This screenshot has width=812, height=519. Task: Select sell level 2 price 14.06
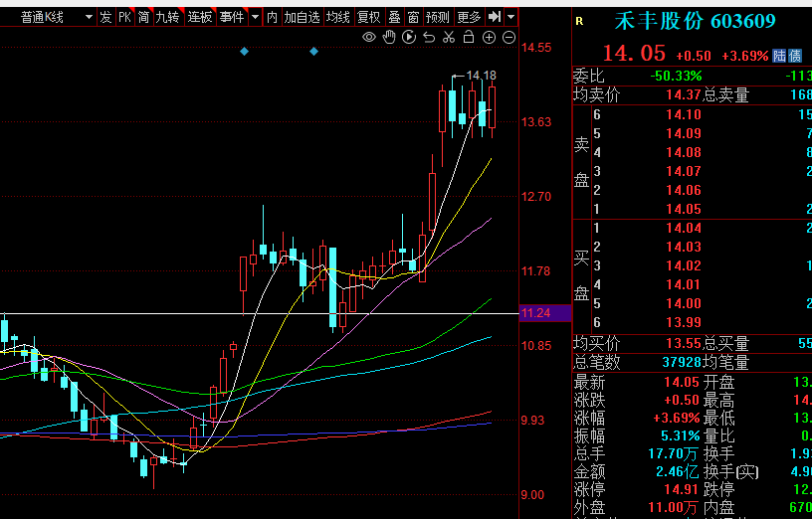click(x=684, y=190)
